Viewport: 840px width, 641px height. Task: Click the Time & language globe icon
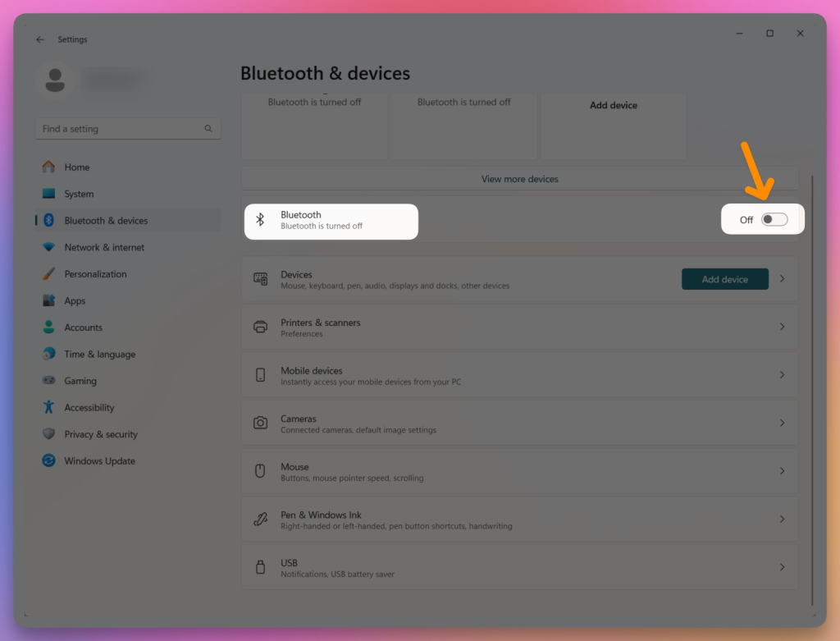tap(48, 354)
